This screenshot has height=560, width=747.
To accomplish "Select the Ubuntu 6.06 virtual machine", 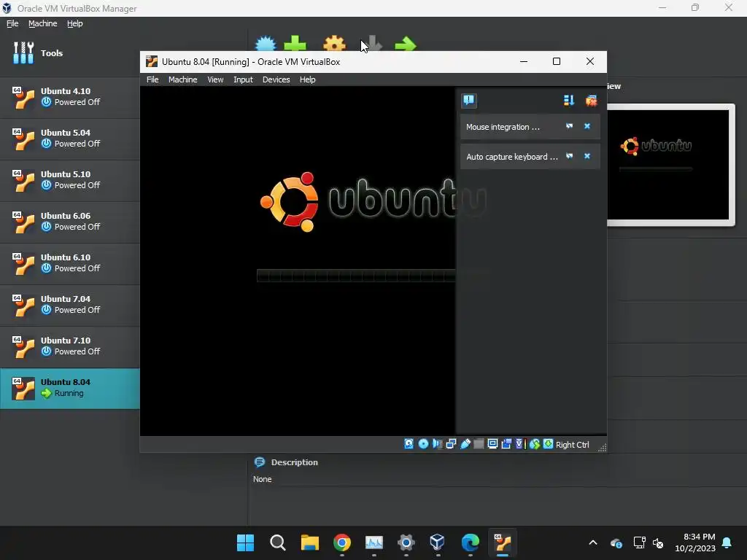I will point(69,222).
